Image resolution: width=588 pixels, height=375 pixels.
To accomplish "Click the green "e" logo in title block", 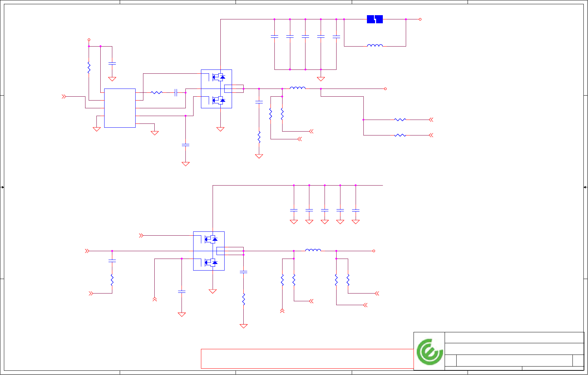I will [430, 352].
